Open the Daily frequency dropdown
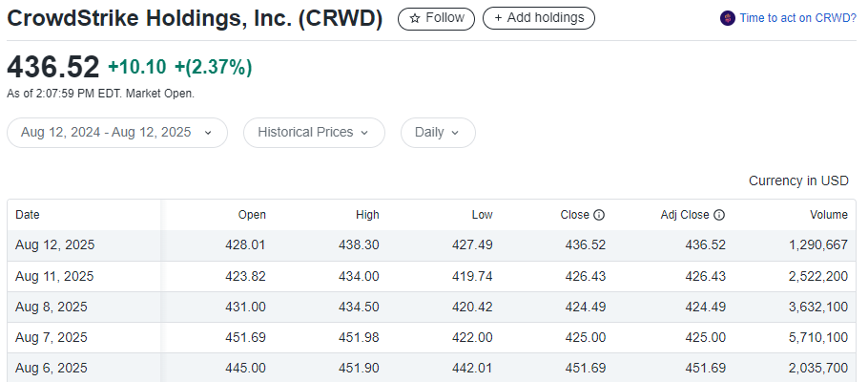Image resolution: width=868 pixels, height=382 pixels. pyautogui.click(x=438, y=133)
